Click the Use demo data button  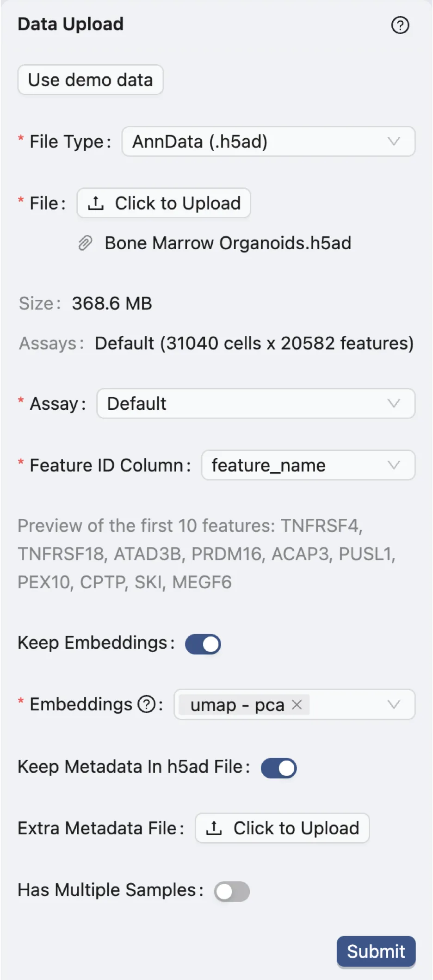click(x=90, y=80)
